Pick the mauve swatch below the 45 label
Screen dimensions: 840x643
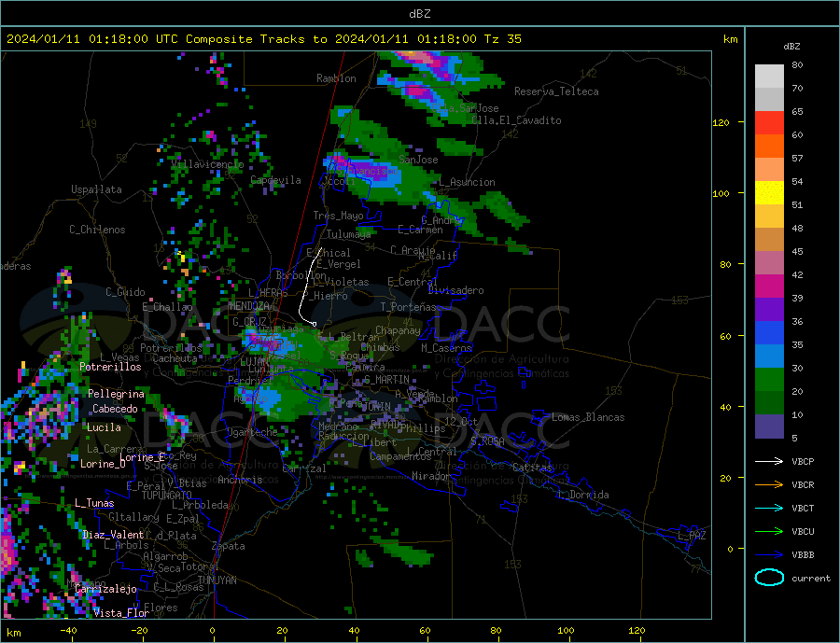pyautogui.click(x=769, y=263)
